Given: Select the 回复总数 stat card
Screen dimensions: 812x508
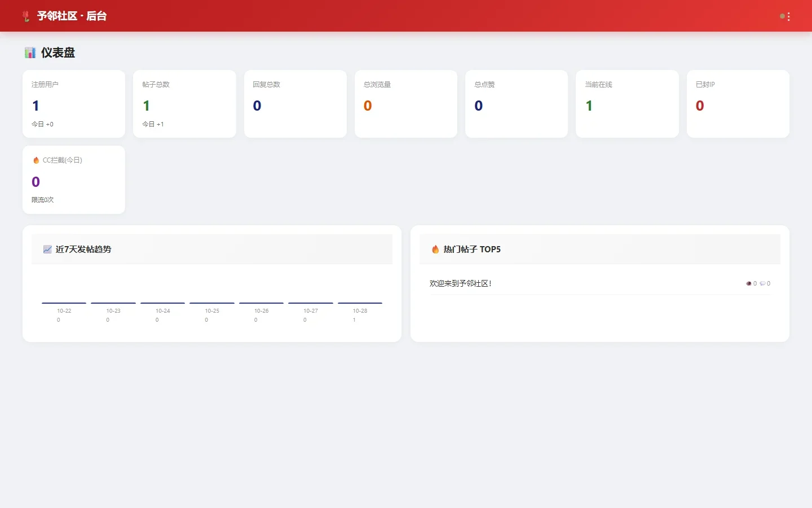Looking at the screenshot, I should pyautogui.click(x=295, y=104).
